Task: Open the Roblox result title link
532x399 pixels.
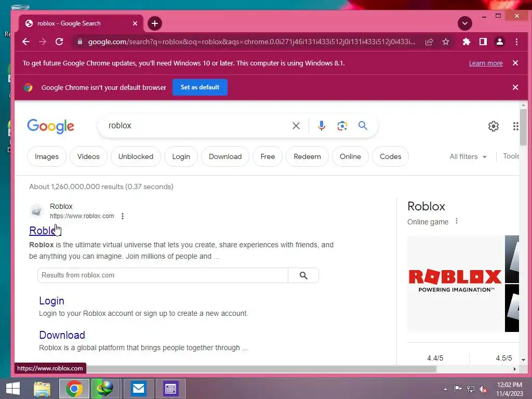Action: tap(45, 230)
